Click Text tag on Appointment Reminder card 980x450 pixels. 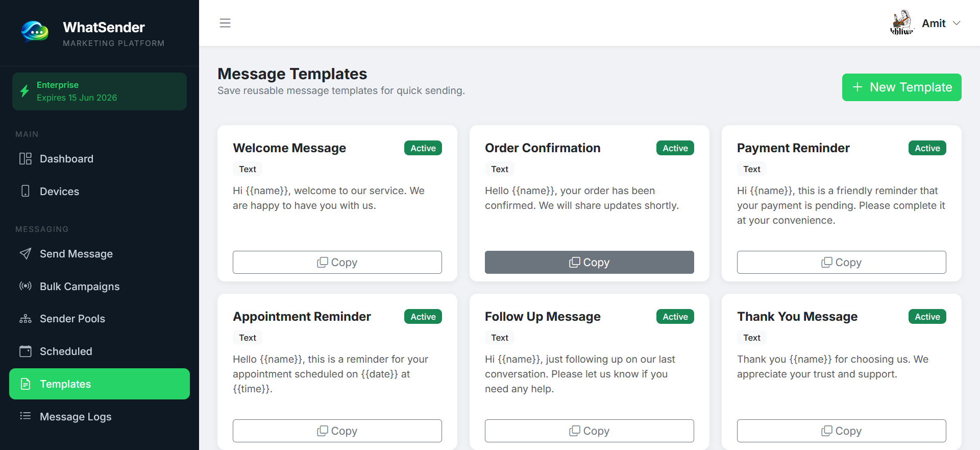tap(248, 338)
